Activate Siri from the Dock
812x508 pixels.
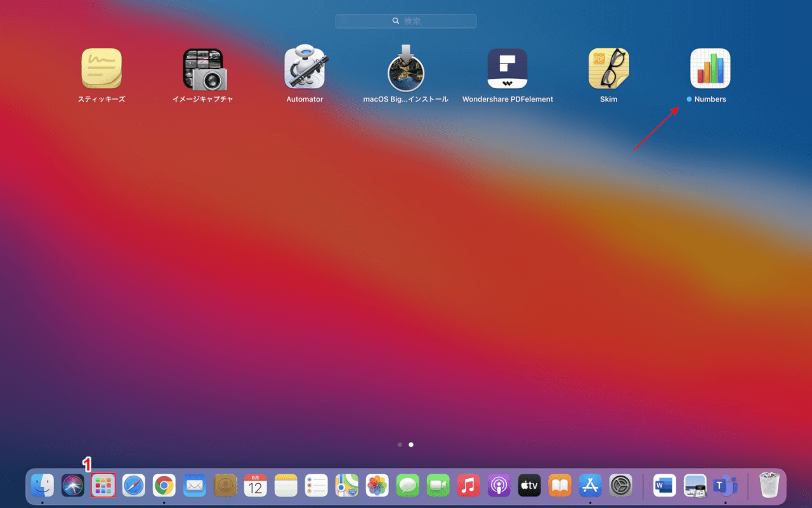point(73,486)
